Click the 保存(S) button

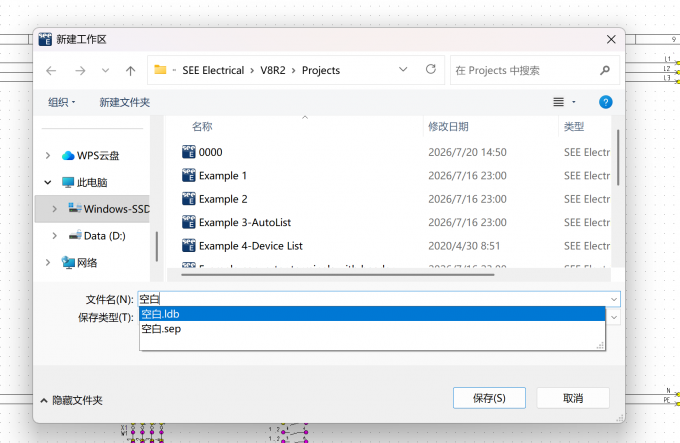489,398
